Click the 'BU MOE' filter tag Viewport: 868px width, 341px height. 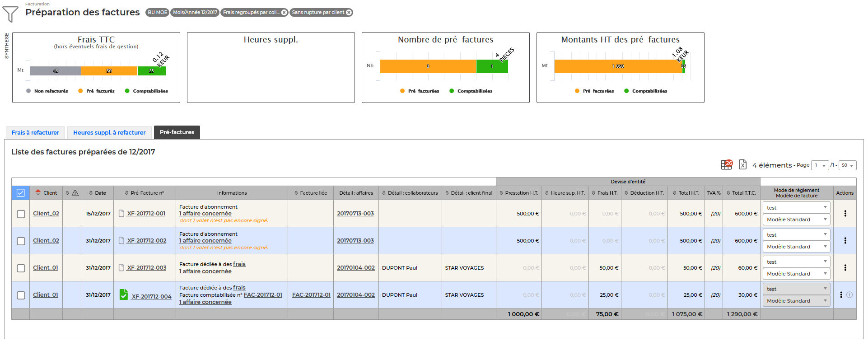pyautogui.click(x=157, y=13)
